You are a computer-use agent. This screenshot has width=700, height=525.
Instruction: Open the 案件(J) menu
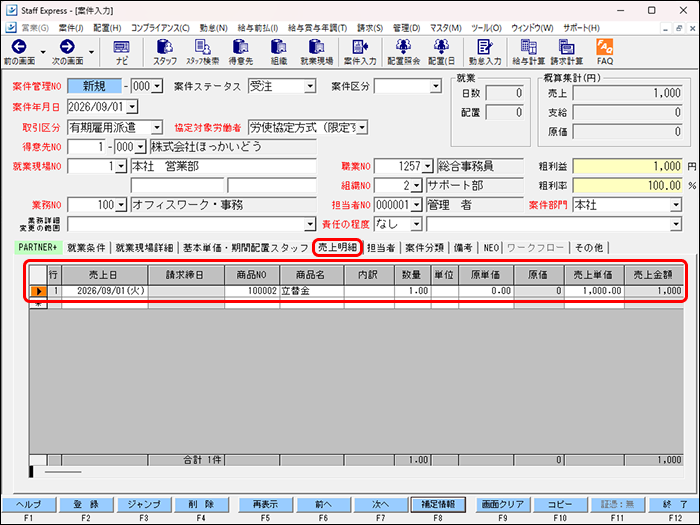tap(71, 28)
